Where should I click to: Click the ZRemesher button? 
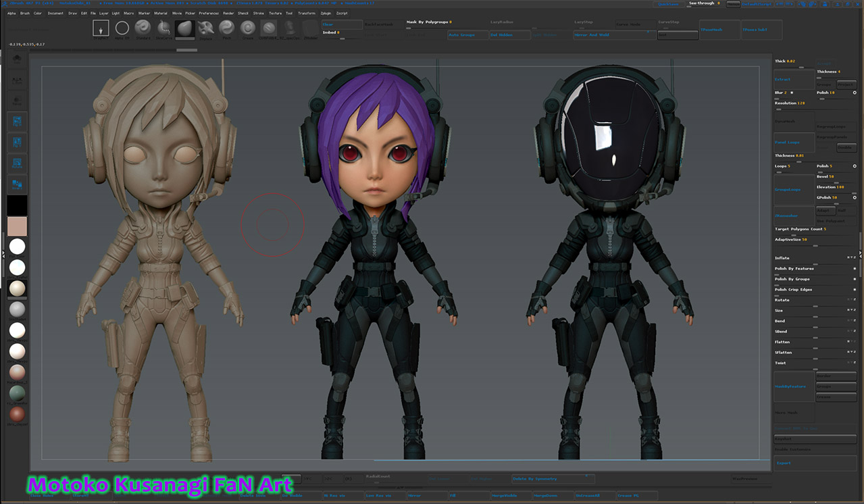pos(793,216)
